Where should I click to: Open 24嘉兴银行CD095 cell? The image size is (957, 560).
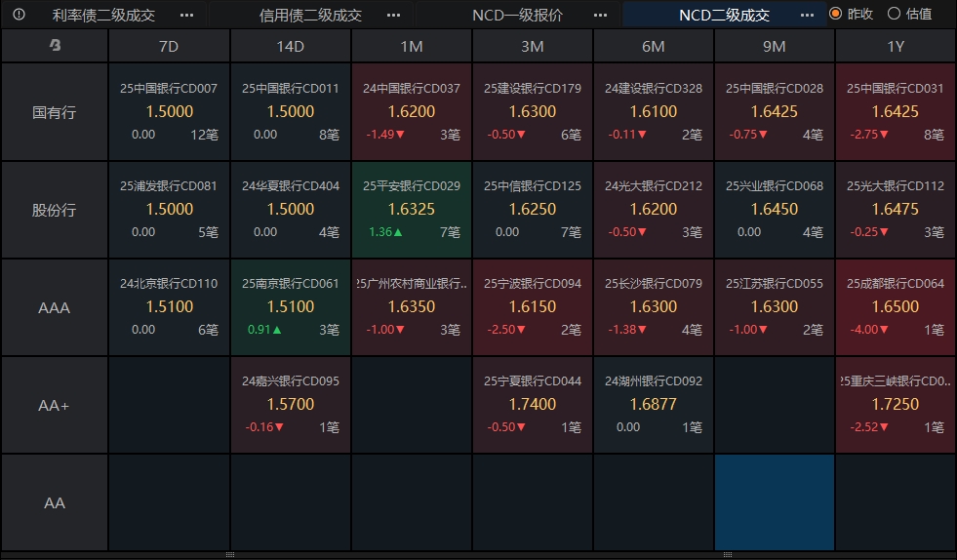[x=291, y=405]
